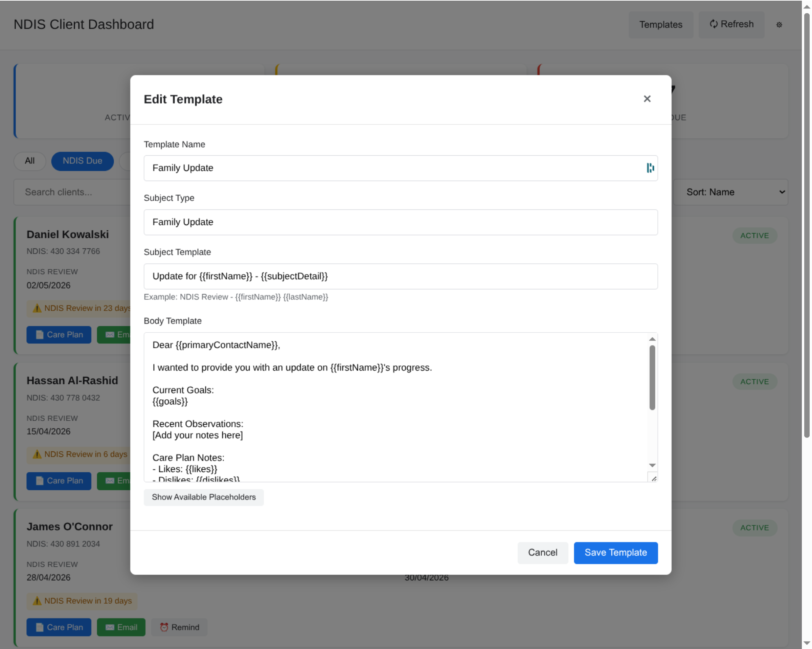812x649 pixels.
Task: Click body template scrollbar down arrow
Action: click(652, 465)
